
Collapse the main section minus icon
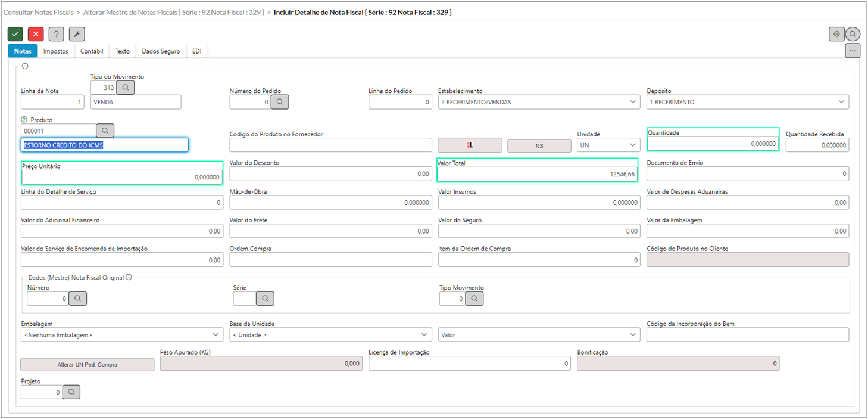tap(25, 66)
